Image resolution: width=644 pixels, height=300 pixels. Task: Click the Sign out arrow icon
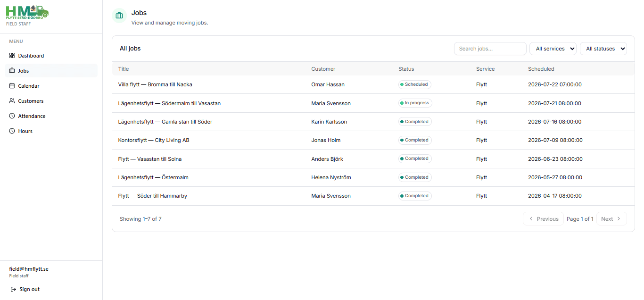coord(13,289)
